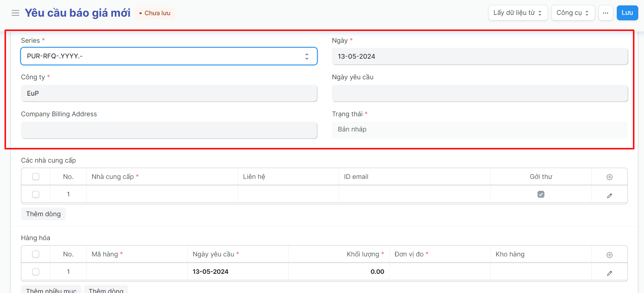644x293 pixels.
Task: Toggle the Gởi thư checkbox in row 1
Action: pos(541,194)
